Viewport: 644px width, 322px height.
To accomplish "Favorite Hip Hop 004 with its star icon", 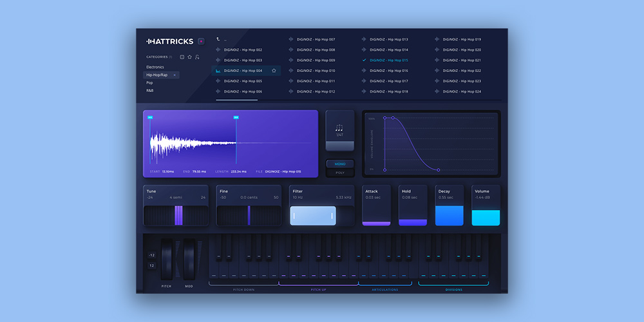I will (274, 71).
